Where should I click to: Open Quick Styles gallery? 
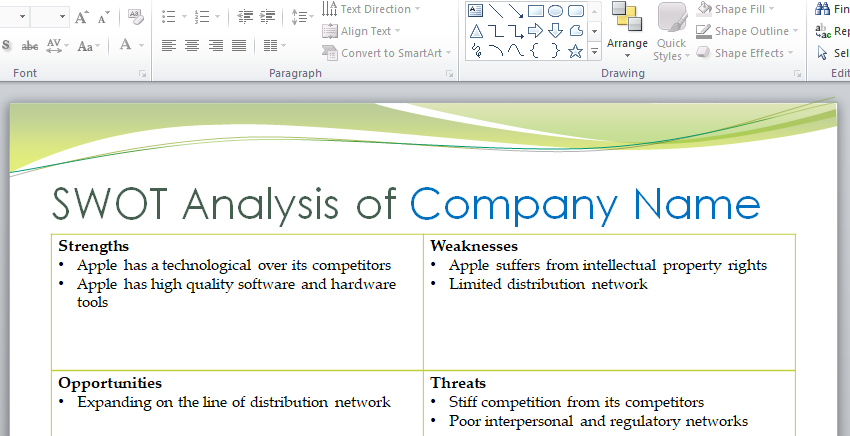pyautogui.click(x=672, y=31)
